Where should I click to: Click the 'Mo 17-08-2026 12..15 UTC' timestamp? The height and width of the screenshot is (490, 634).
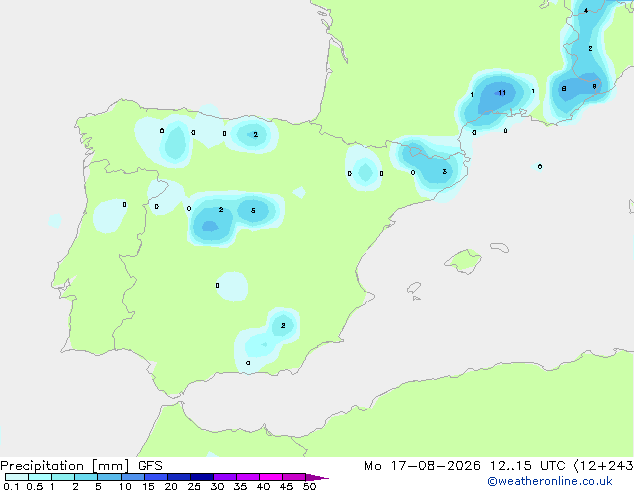pyautogui.click(x=465, y=466)
